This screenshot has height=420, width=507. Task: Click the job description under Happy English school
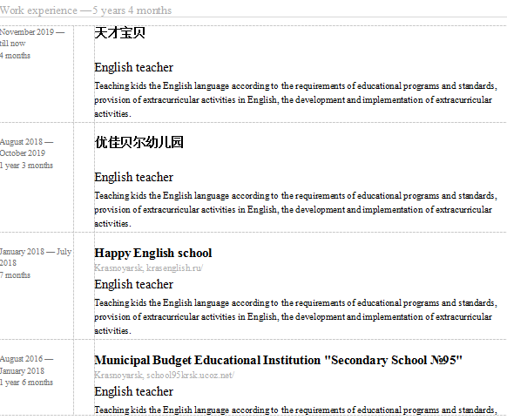pos(295,316)
